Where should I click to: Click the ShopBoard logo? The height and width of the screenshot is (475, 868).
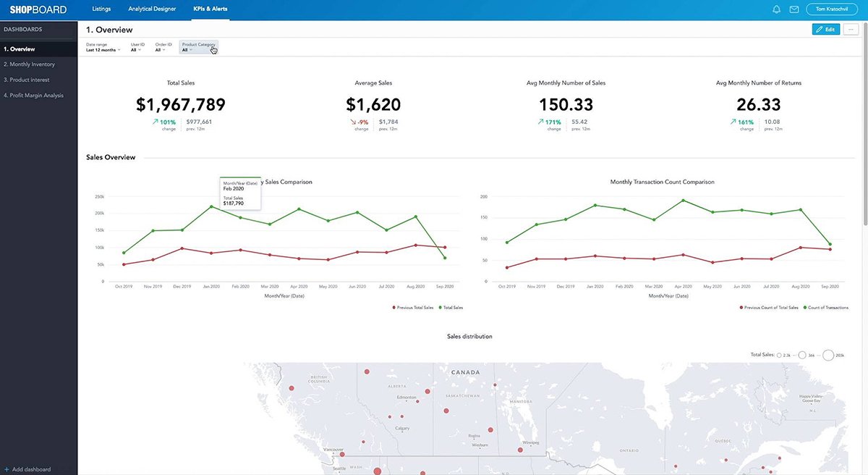(38, 9)
